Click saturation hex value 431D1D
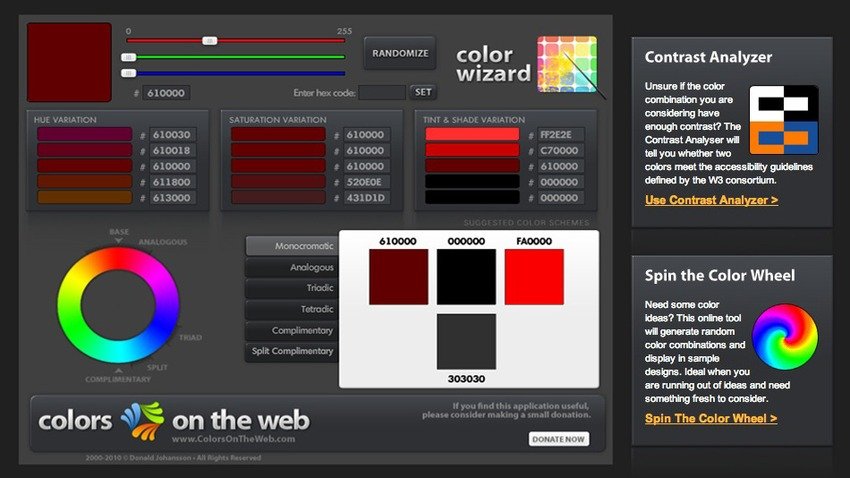Viewport: 850px width, 478px height. (366, 198)
